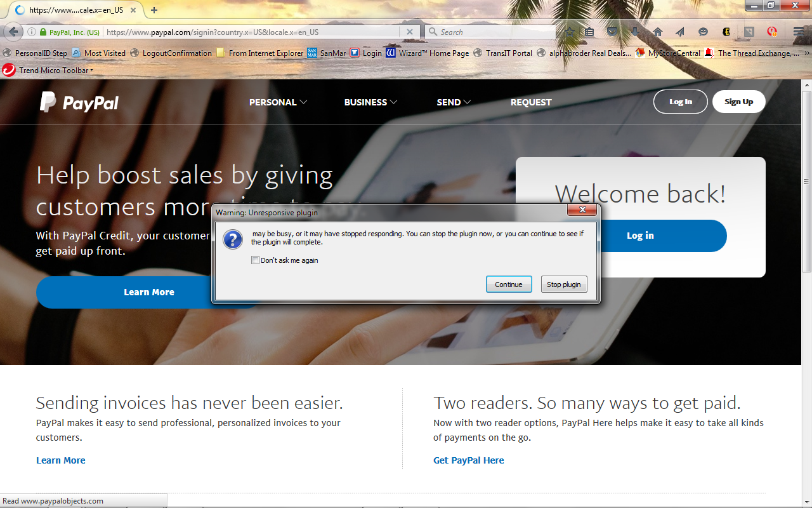Show bookmarks list icon in the toolbar
Viewport: 812px width, 508px height.
tap(589, 32)
